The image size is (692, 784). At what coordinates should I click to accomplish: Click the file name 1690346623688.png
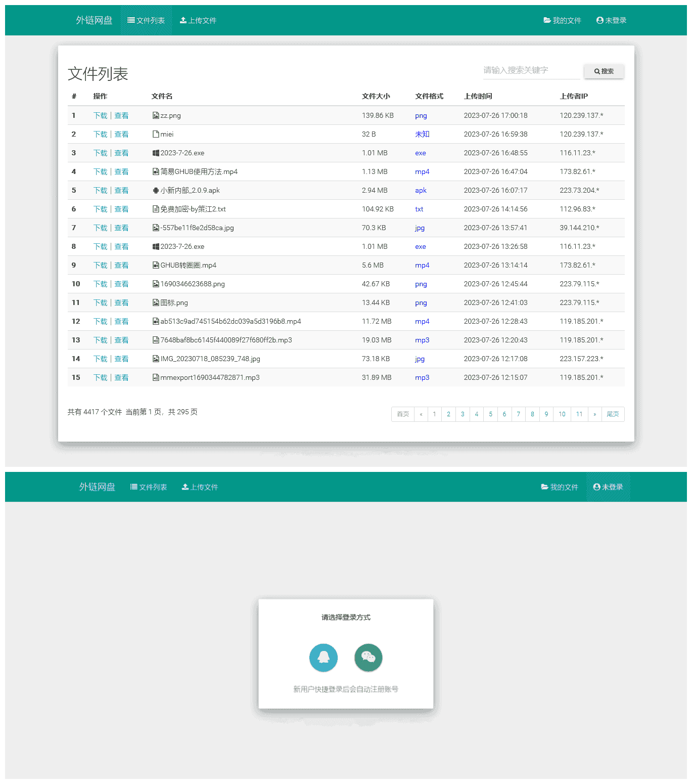[193, 284]
